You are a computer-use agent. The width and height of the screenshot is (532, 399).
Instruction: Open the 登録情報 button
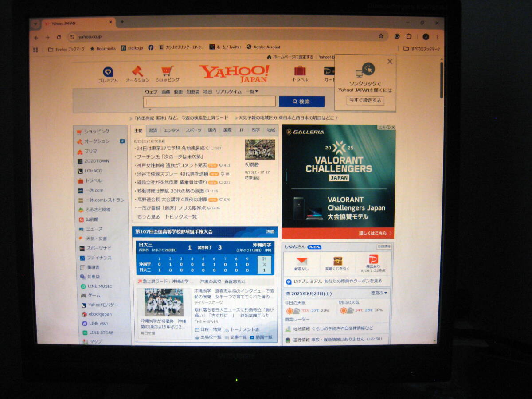coord(384,246)
